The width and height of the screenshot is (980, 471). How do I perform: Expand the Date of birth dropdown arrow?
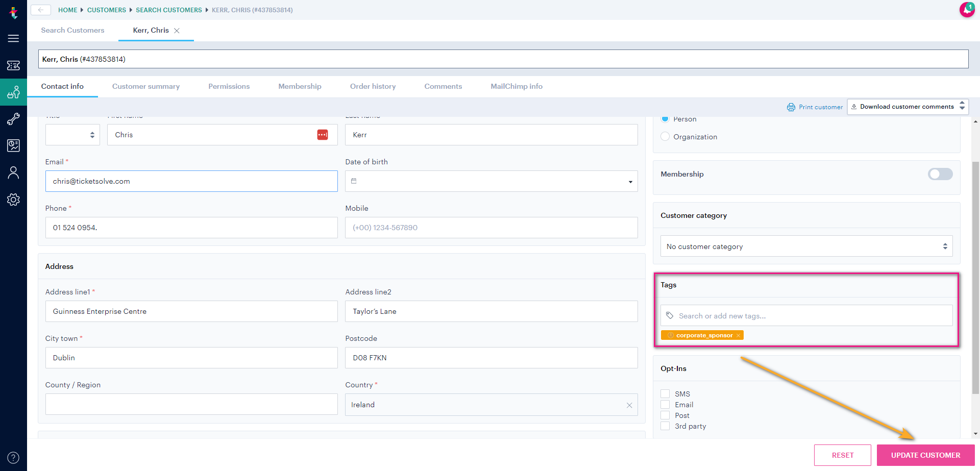(x=630, y=182)
